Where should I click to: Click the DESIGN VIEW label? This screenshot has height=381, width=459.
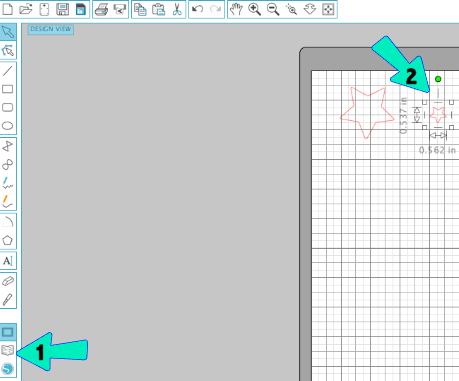(51, 29)
